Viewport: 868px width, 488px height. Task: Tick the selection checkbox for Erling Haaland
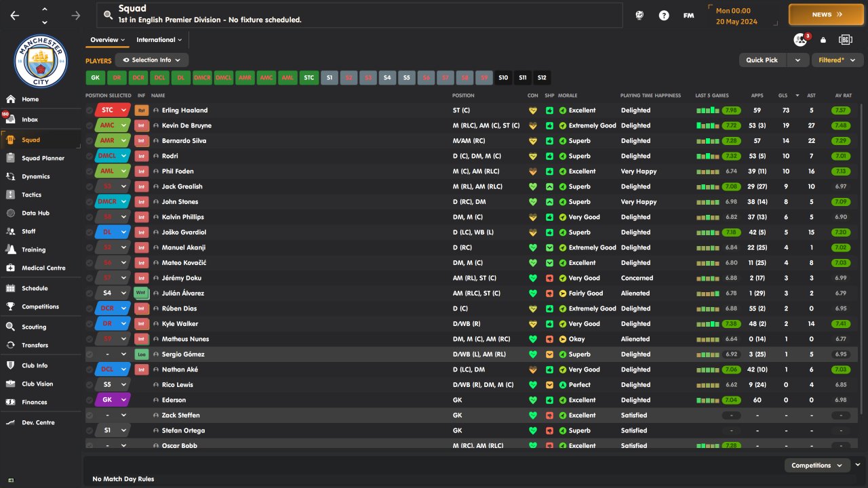click(x=90, y=110)
